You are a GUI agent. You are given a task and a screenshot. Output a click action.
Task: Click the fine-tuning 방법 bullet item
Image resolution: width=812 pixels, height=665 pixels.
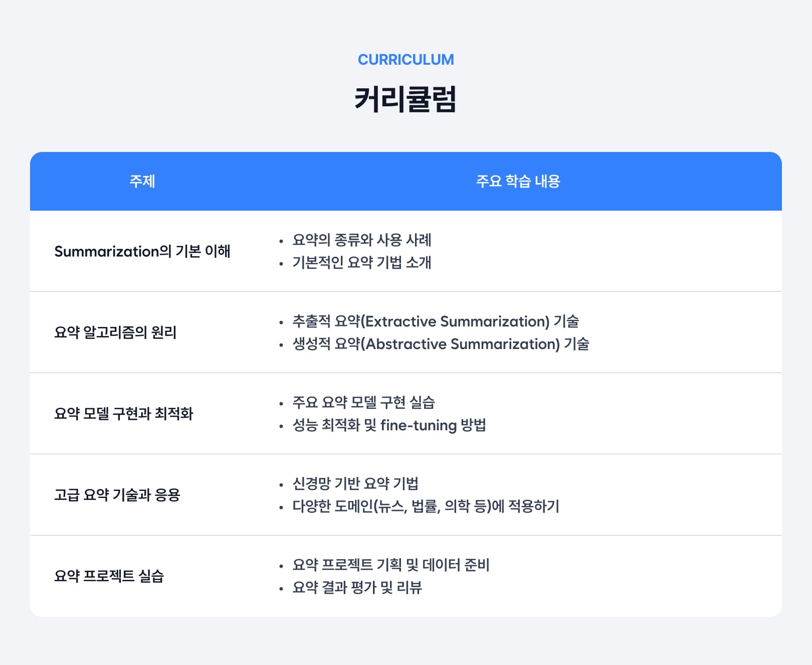coord(389,425)
